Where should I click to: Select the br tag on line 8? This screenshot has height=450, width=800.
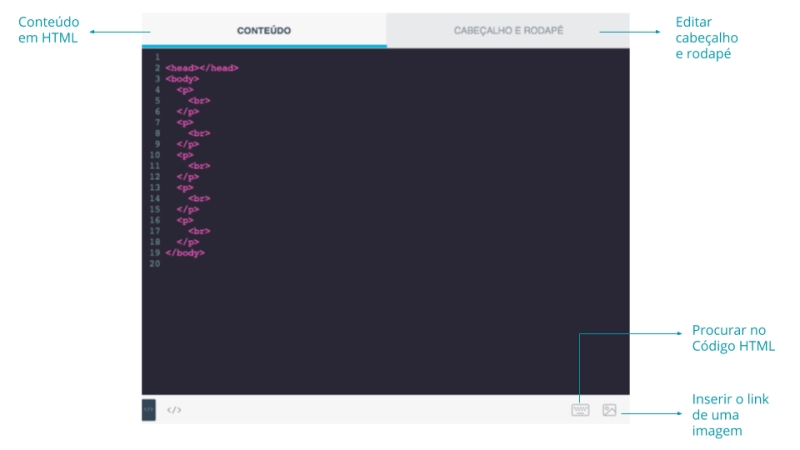click(x=199, y=133)
